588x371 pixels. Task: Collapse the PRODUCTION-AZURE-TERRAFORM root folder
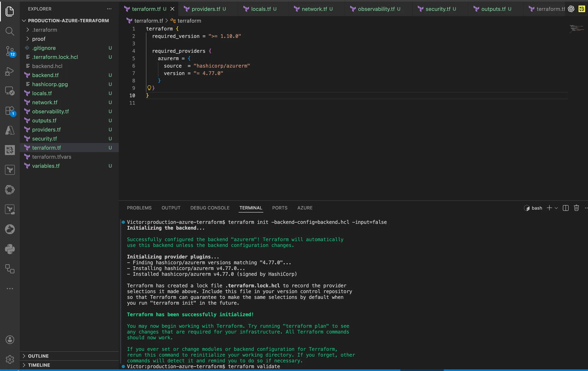(x=69, y=21)
